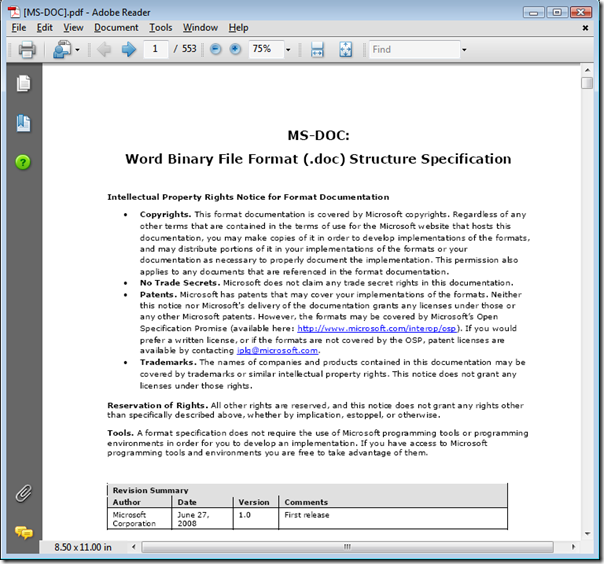The image size is (604, 564).
Task: Click the fit width scrolling icon
Action: pos(318,50)
